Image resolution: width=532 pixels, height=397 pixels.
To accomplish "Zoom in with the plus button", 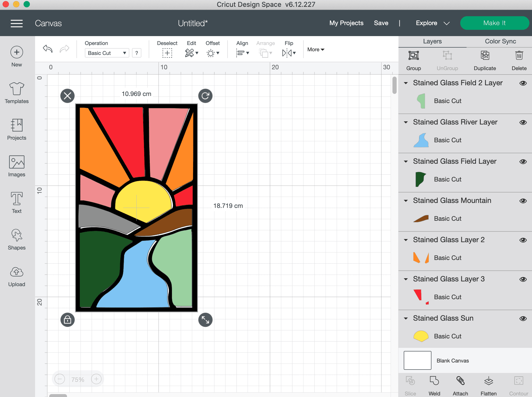I will click(x=96, y=379).
